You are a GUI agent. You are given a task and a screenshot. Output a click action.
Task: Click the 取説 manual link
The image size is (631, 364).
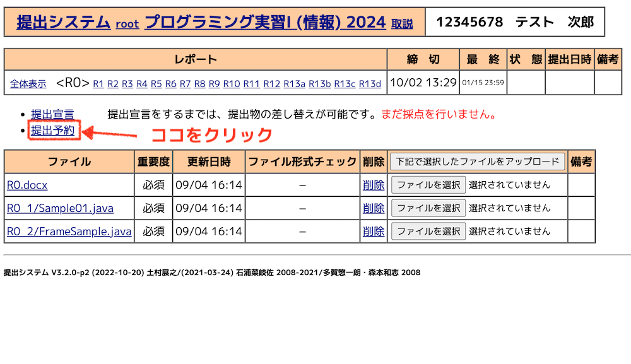click(x=402, y=24)
